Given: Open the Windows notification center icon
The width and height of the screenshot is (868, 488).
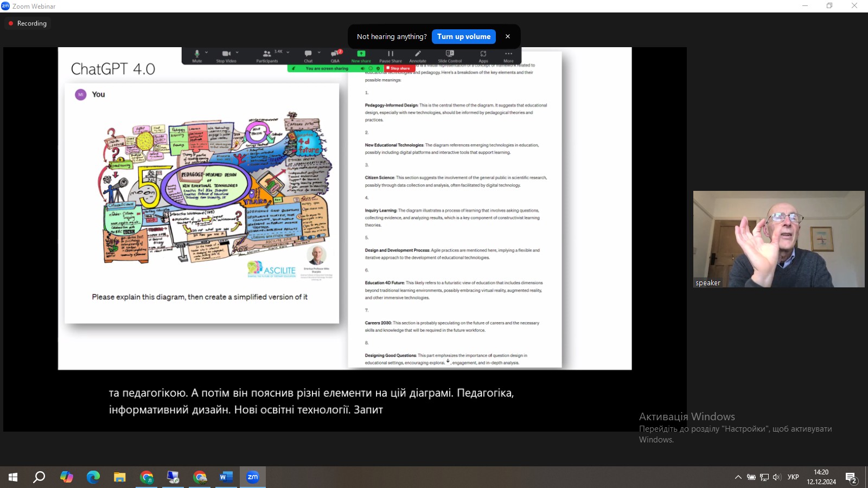Looking at the screenshot, I should click(851, 478).
